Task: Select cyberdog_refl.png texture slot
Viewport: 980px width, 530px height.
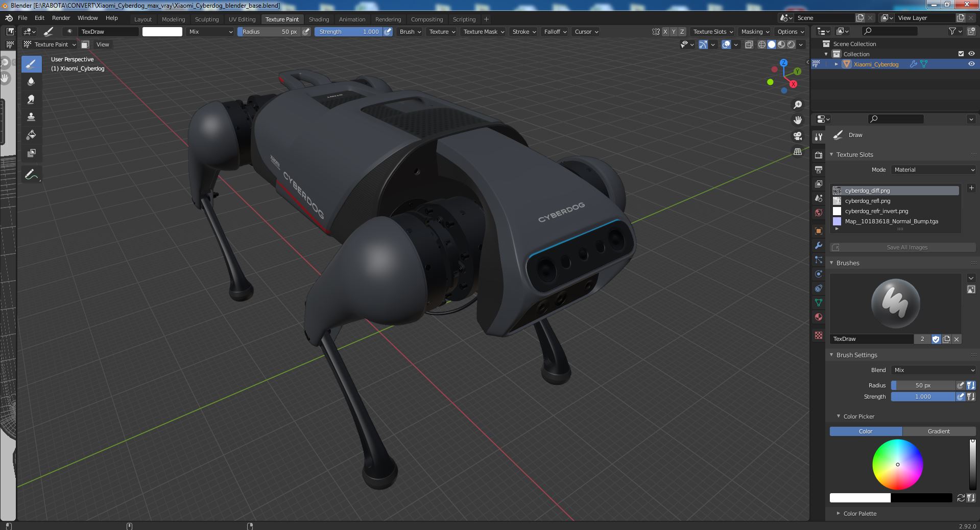Action: pyautogui.click(x=895, y=201)
